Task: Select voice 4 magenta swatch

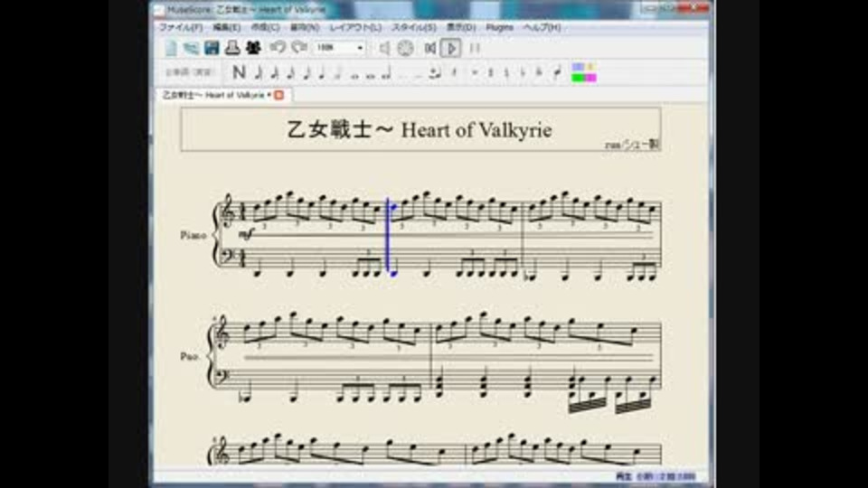Action: pyautogui.click(x=590, y=78)
